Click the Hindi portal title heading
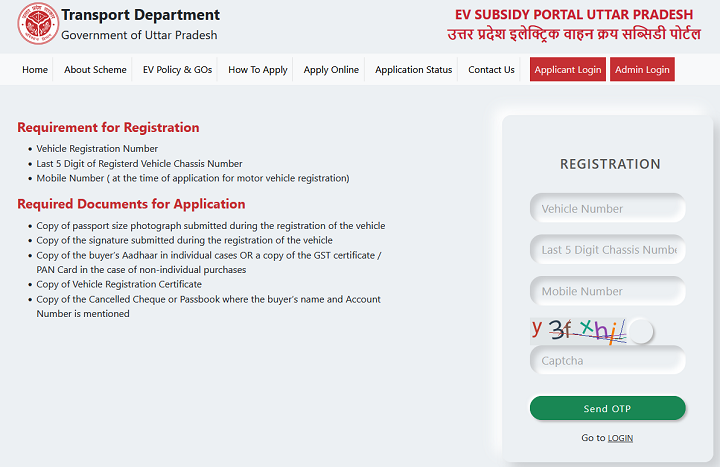720x467 pixels. coord(574,34)
